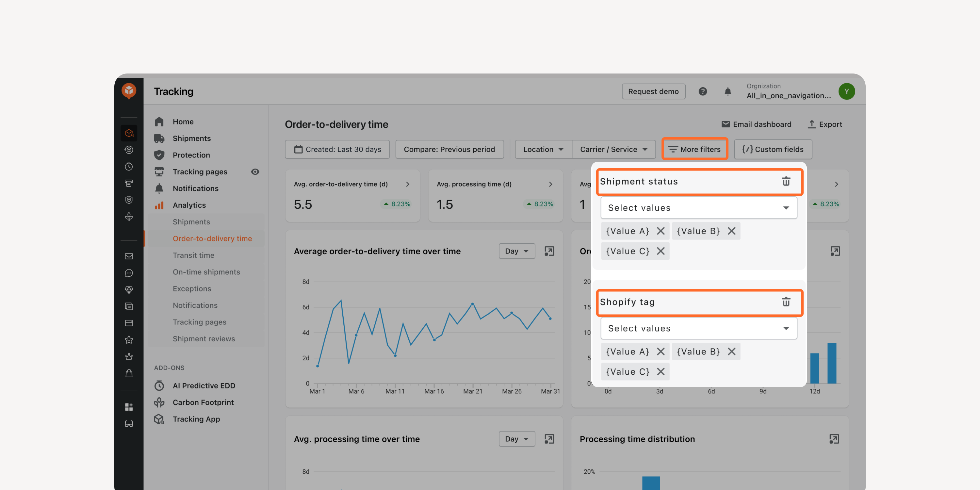Open Custom fields filter
The width and height of the screenshot is (980, 490).
[773, 149]
